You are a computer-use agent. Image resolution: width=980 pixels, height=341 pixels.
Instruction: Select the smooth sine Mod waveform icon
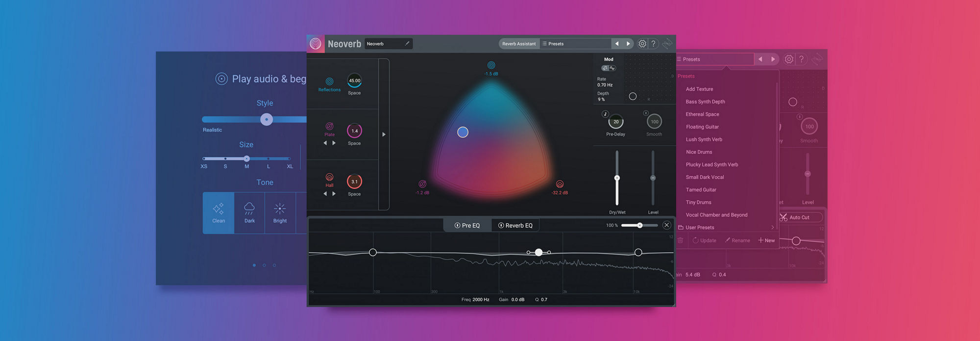(612, 68)
